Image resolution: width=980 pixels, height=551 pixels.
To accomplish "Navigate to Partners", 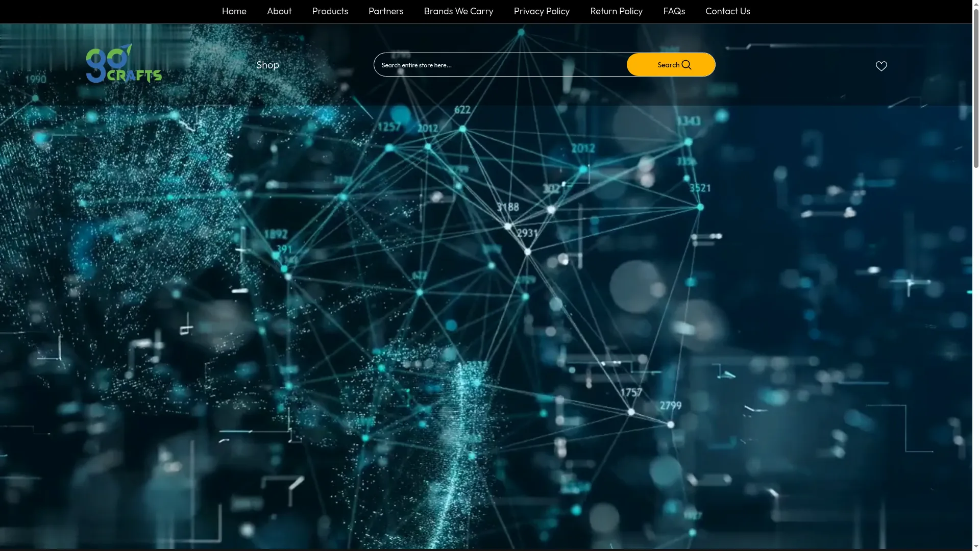I will pyautogui.click(x=386, y=11).
